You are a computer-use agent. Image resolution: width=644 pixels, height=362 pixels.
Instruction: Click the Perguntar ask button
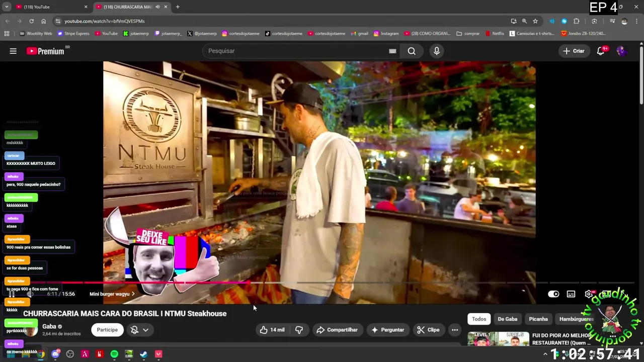click(388, 330)
